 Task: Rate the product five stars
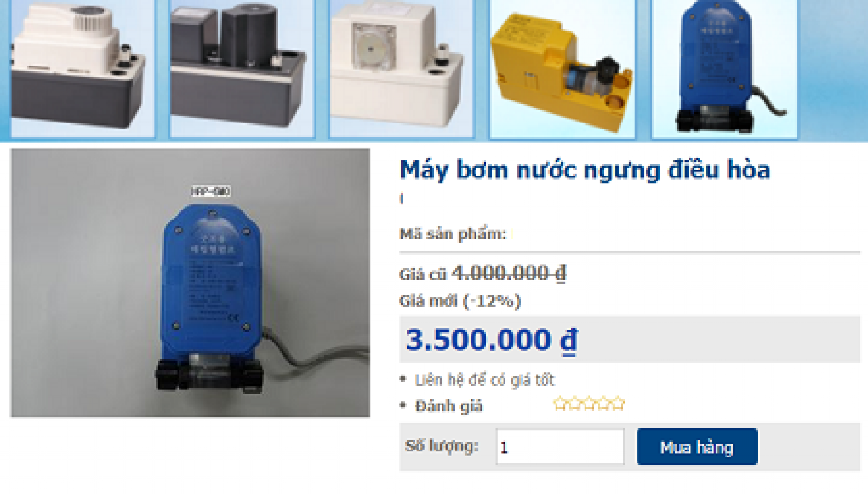(618, 404)
